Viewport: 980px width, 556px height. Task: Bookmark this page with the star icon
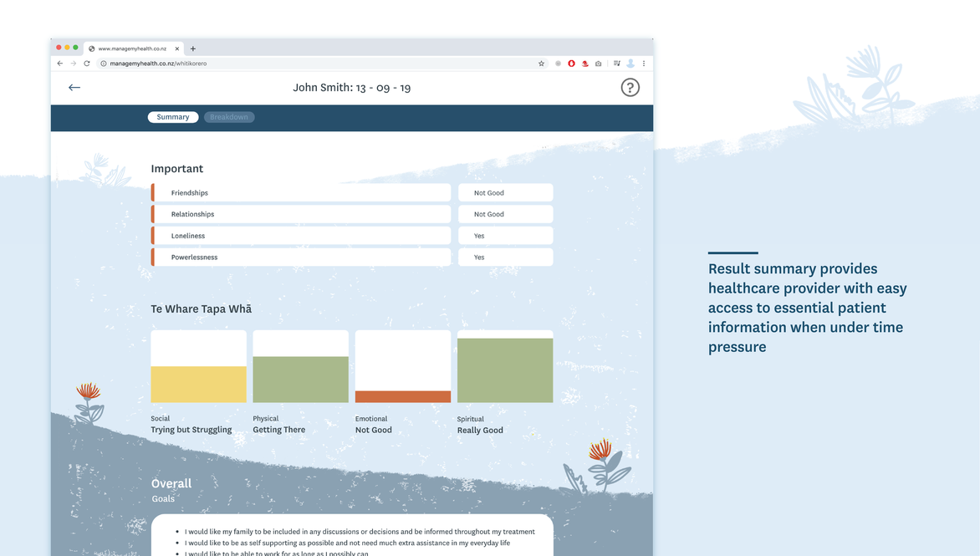(541, 64)
